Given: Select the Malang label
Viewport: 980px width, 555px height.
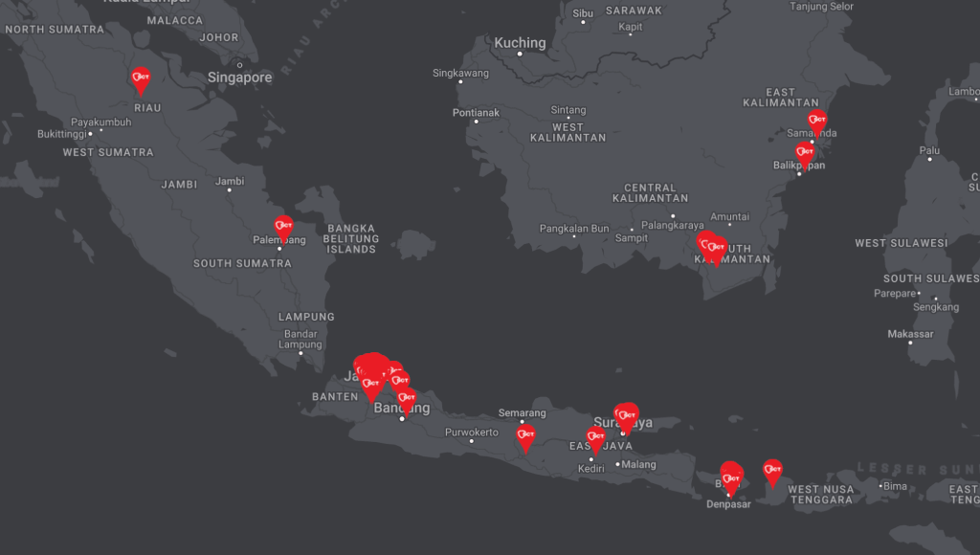Looking at the screenshot, I should tap(638, 464).
